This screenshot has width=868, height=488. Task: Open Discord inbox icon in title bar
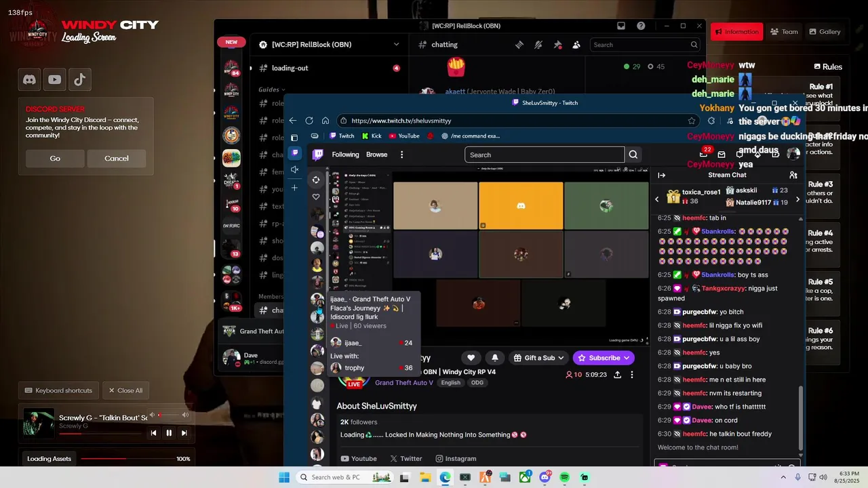[620, 26]
